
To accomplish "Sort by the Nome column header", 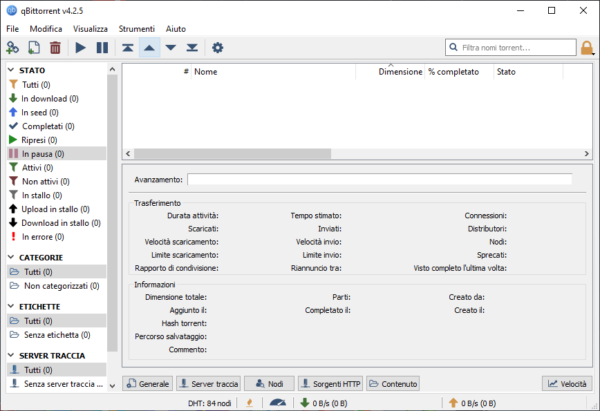I will [x=273, y=72].
